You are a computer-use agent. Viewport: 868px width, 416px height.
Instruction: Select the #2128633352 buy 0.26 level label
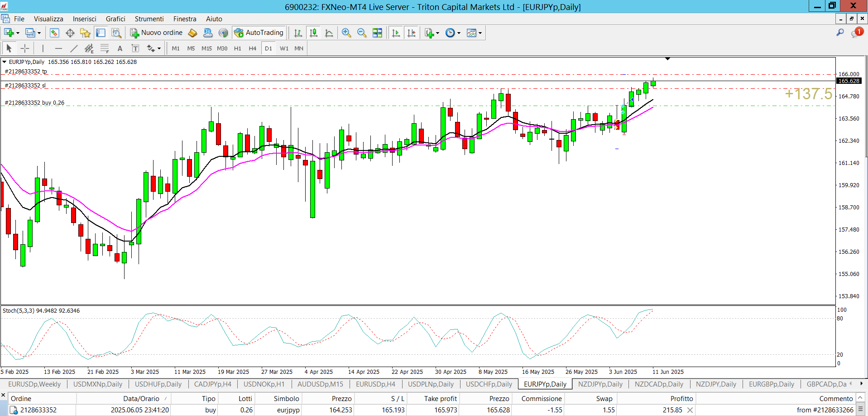[34, 102]
